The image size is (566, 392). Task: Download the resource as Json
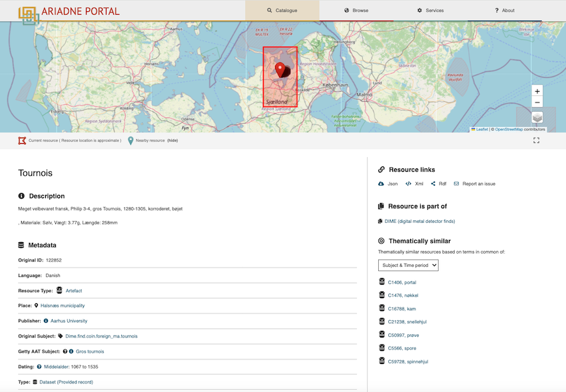(388, 184)
